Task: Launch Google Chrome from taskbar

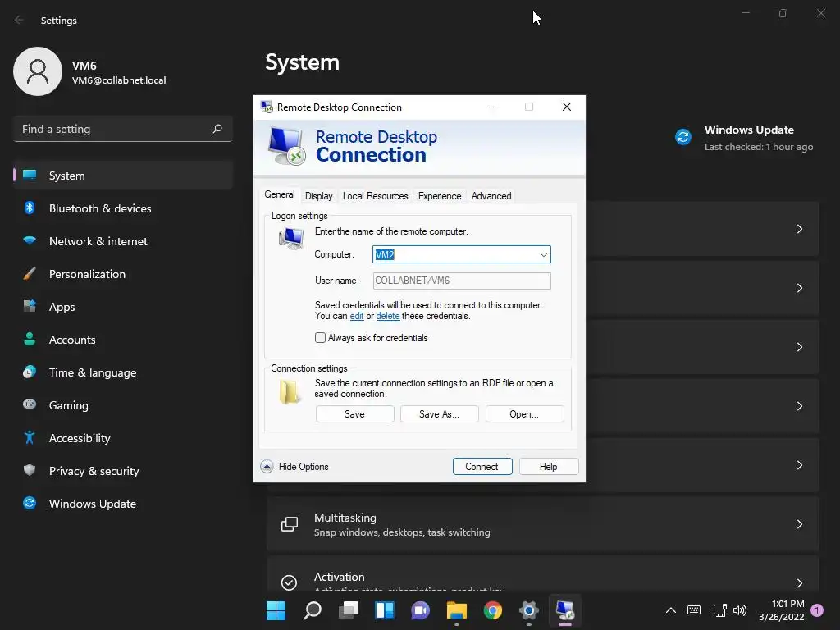Action: (x=493, y=610)
